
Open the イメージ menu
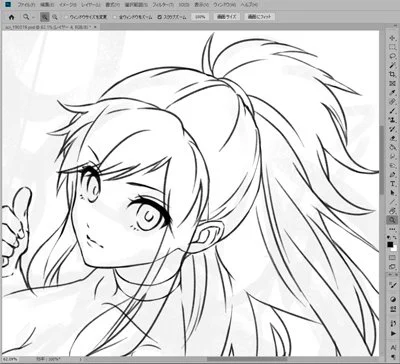[x=67, y=5]
